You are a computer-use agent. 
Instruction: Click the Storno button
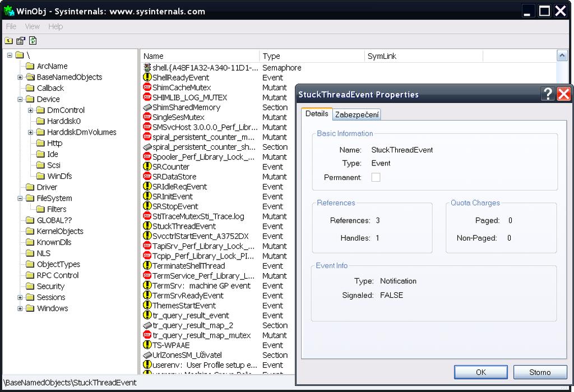(540, 372)
